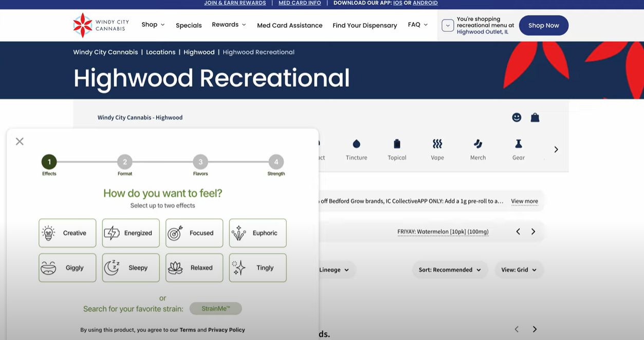Show next promo next to FRIYAY Watermelon
Image resolution: width=644 pixels, height=340 pixels.
pos(533,232)
